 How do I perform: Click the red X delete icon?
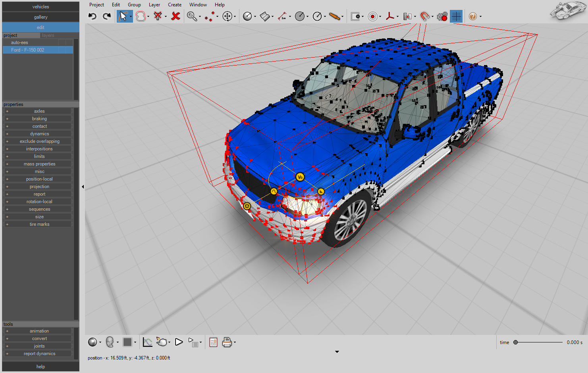175,16
